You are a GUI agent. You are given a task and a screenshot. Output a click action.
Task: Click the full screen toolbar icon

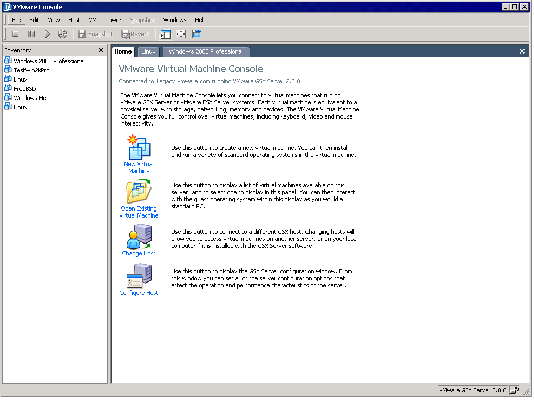tap(181, 34)
